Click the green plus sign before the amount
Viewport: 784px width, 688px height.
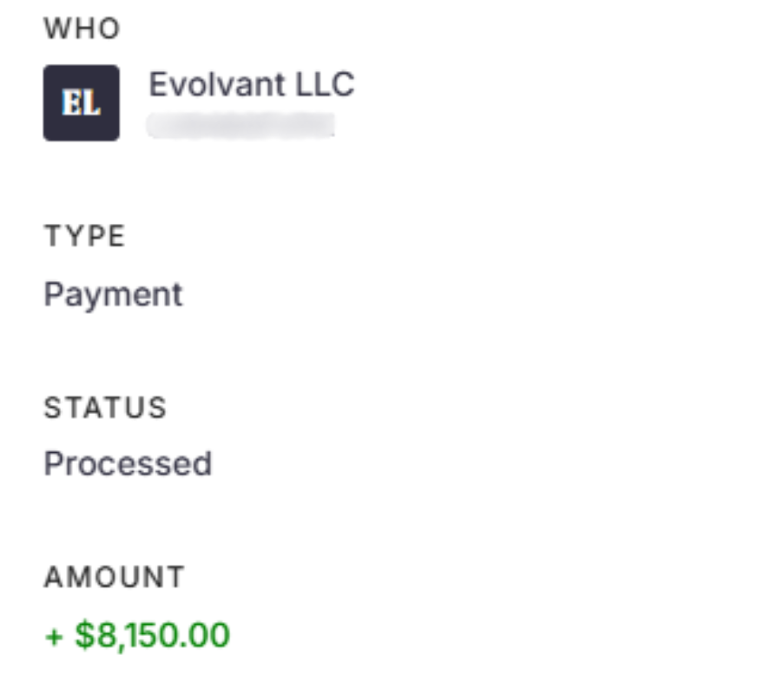coord(54,636)
